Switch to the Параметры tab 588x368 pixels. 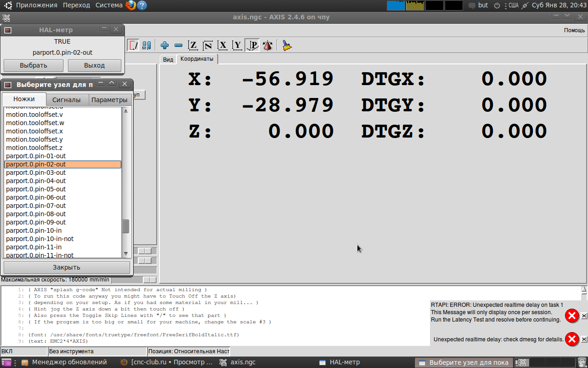[109, 100]
